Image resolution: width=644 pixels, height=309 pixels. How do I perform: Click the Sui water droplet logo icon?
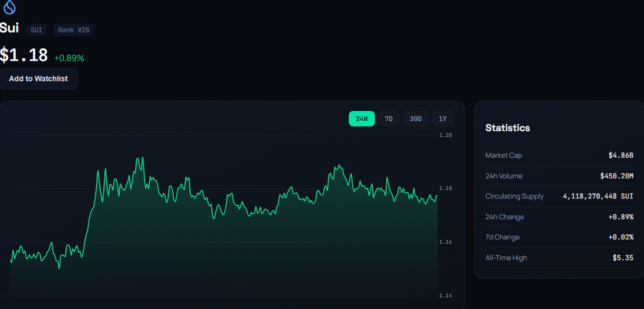(9, 6)
